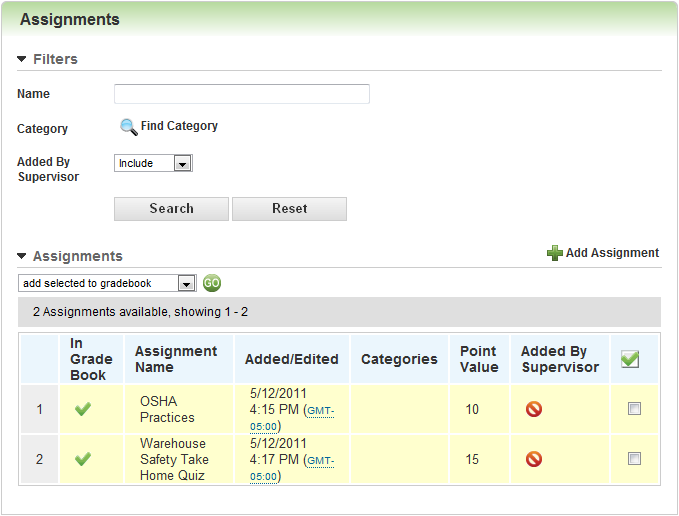Click the green plus Add Assignment icon
The image size is (679, 516).
click(554, 254)
